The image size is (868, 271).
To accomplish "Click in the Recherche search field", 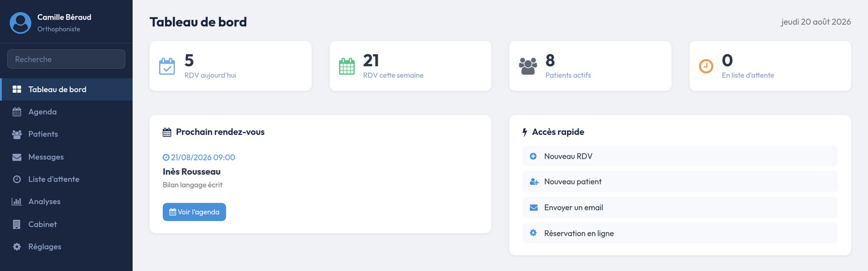I will pyautogui.click(x=66, y=59).
